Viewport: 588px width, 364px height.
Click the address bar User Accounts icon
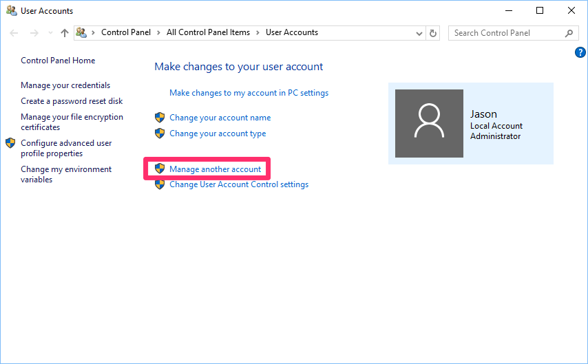[81, 33]
